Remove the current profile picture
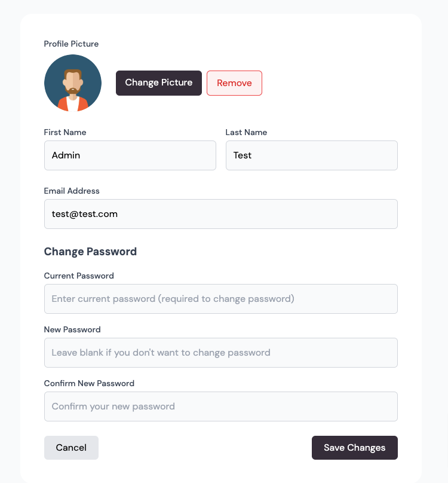This screenshot has width=448, height=483. (234, 83)
